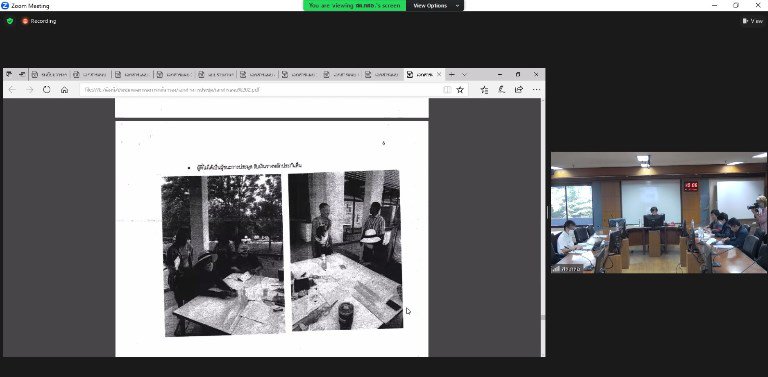Switch to the sixth browser tab
The image size is (768, 377).
tap(258, 74)
